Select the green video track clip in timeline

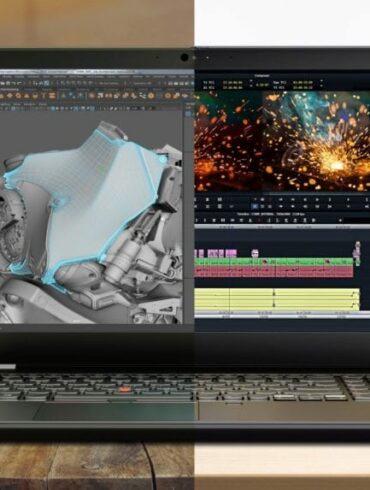pyautogui.click(x=274, y=262)
